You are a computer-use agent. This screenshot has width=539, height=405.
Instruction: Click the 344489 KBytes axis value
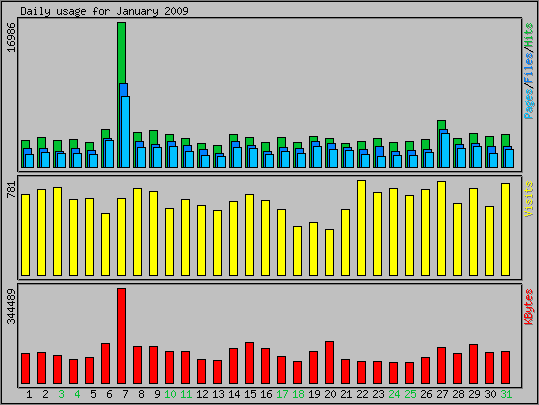click(x=12, y=306)
